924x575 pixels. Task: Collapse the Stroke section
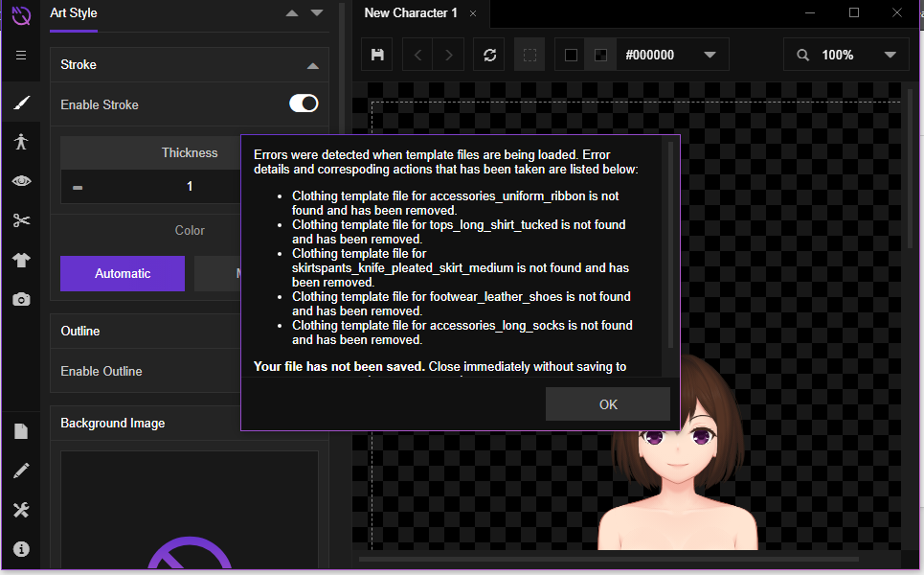(313, 65)
